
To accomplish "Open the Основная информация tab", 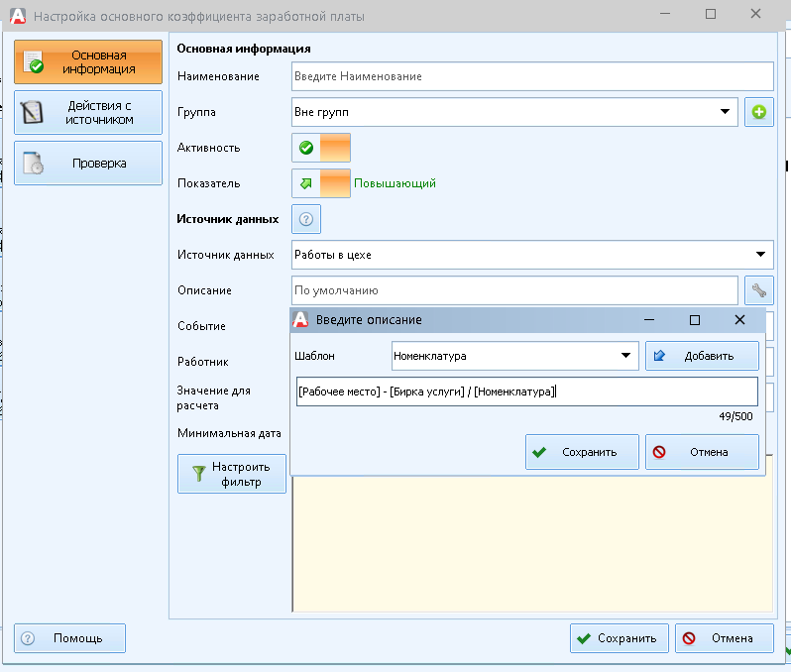I will (88, 62).
